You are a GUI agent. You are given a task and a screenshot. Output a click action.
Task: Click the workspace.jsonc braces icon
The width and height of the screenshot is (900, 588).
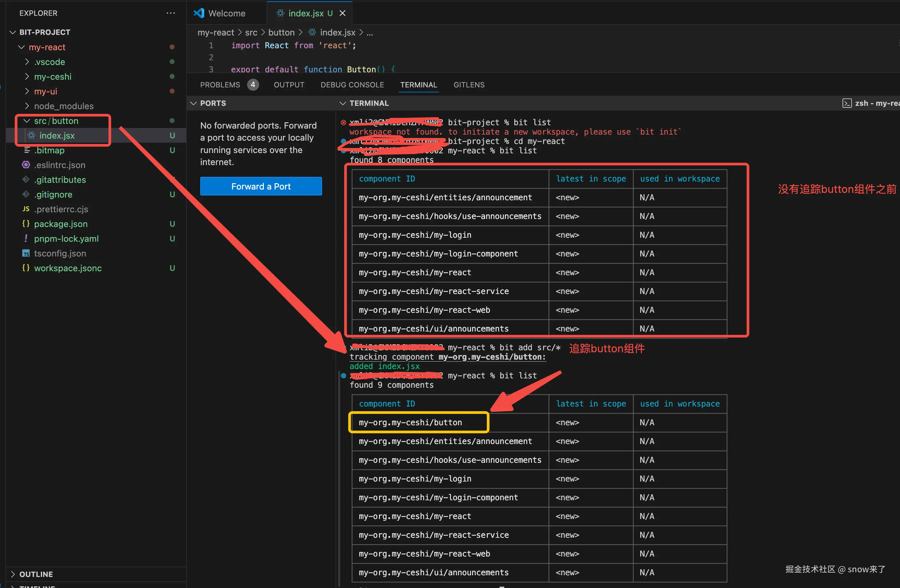(x=26, y=268)
